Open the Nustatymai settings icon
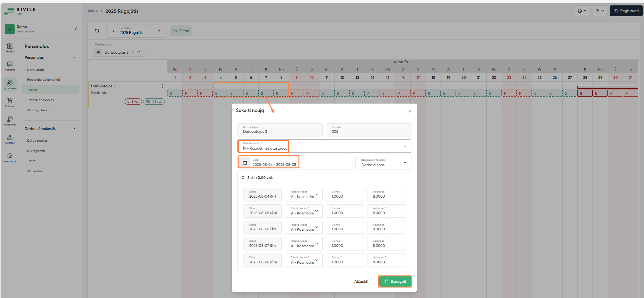This screenshot has height=298, width=644. click(10, 156)
